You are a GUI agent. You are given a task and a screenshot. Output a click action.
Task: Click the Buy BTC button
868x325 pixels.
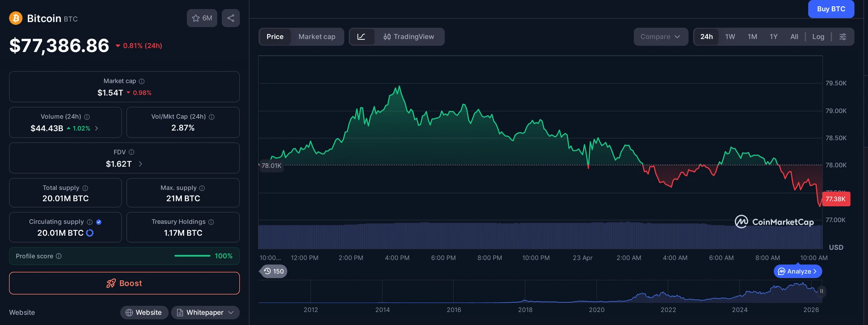tap(831, 9)
